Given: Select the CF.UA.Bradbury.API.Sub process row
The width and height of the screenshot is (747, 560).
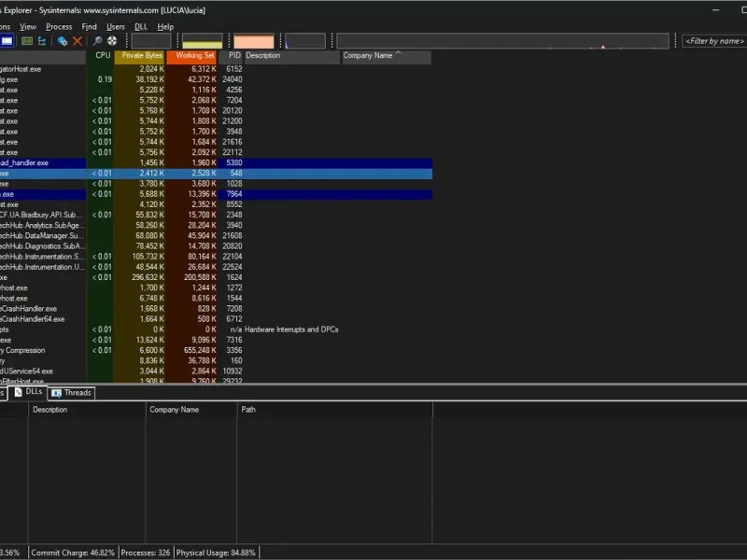Looking at the screenshot, I should (217, 215).
